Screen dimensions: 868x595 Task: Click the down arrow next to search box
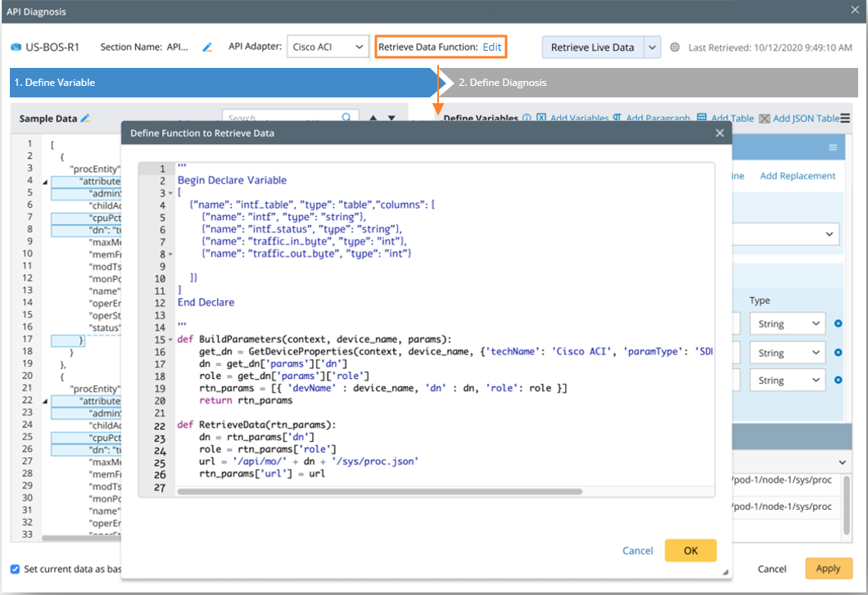[x=391, y=119]
